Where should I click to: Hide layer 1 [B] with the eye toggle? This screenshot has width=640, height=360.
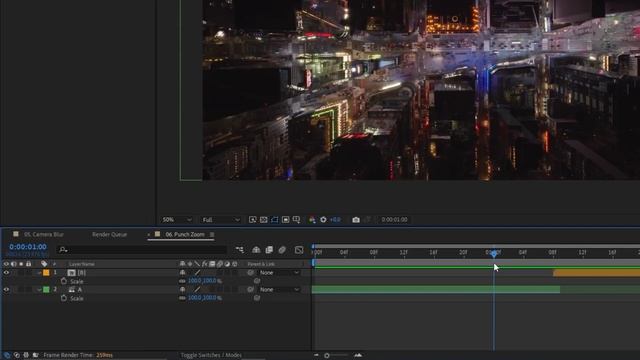(x=6, y=273)
